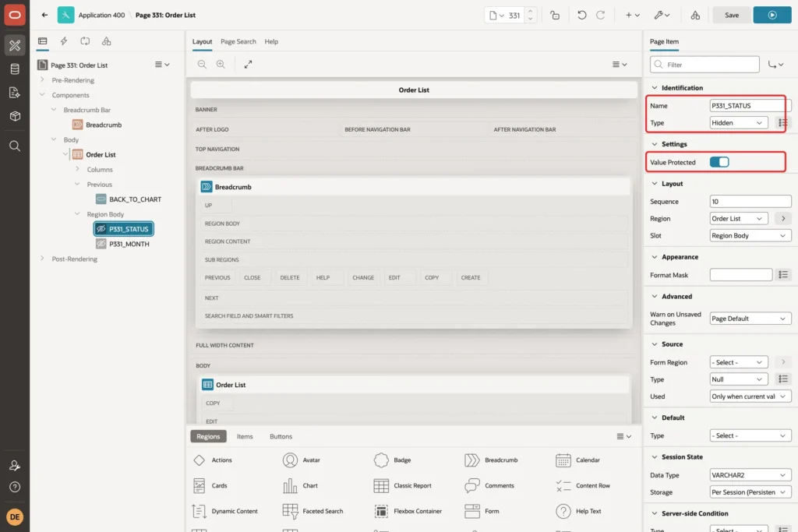Screen dimensions: 798x532
Task: Expand the Columns tree node
Action: [77, 169]
